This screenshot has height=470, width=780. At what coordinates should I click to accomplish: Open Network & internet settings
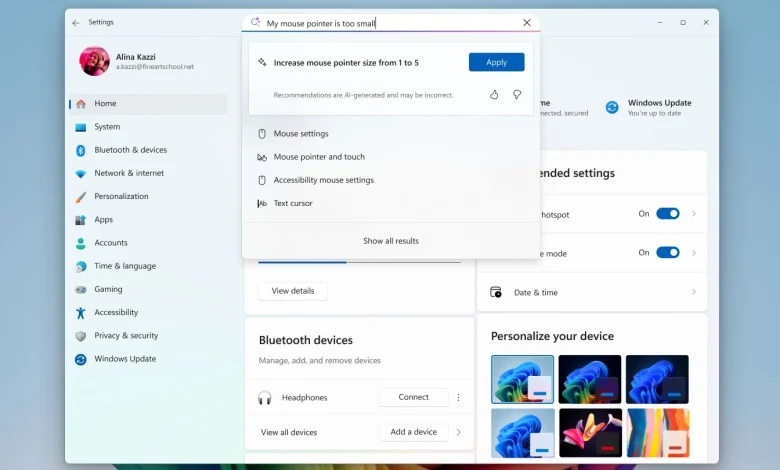pos(148,173)
